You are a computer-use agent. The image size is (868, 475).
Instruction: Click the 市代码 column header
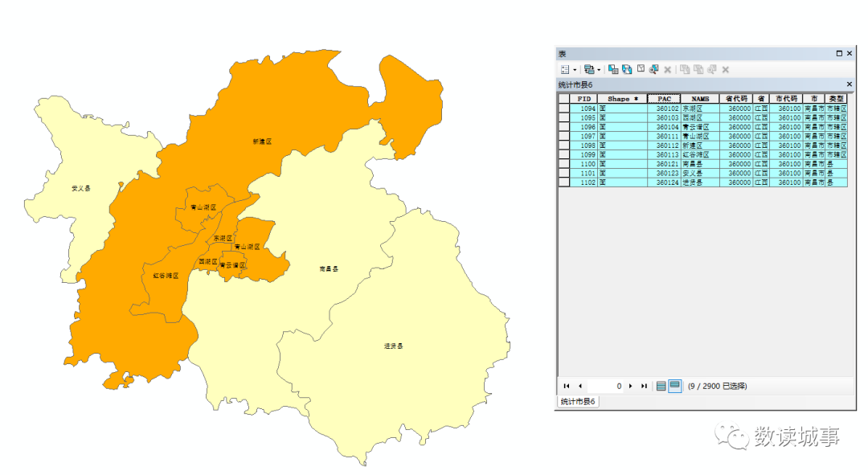(x=785, y=99)
